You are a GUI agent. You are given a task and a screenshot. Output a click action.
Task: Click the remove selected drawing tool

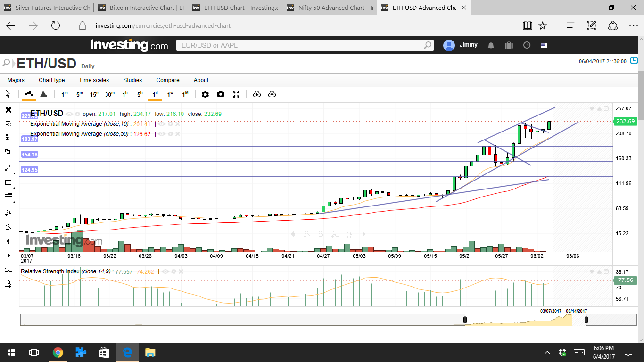click(8, 123)
